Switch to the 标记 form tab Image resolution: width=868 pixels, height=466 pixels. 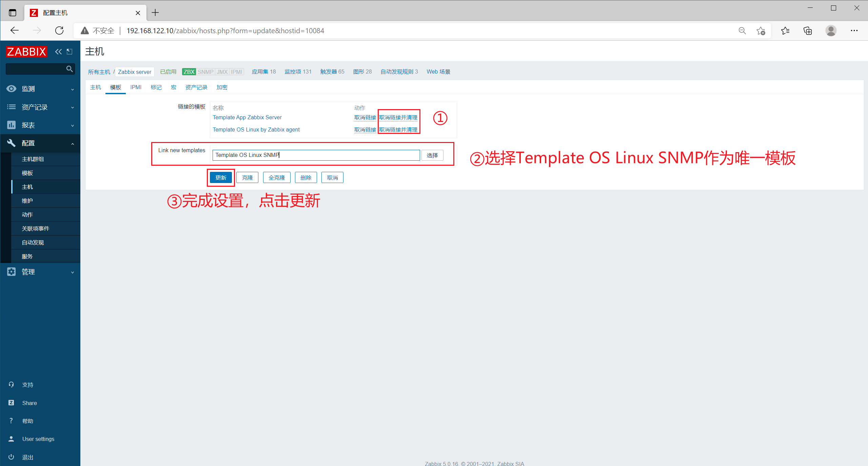(x=156, y=87)
